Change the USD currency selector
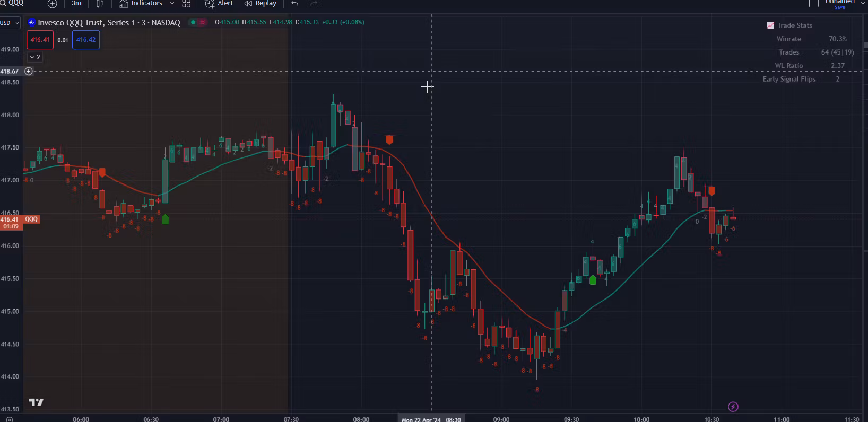This screenshot has width=868, height=422. [10, 23]
